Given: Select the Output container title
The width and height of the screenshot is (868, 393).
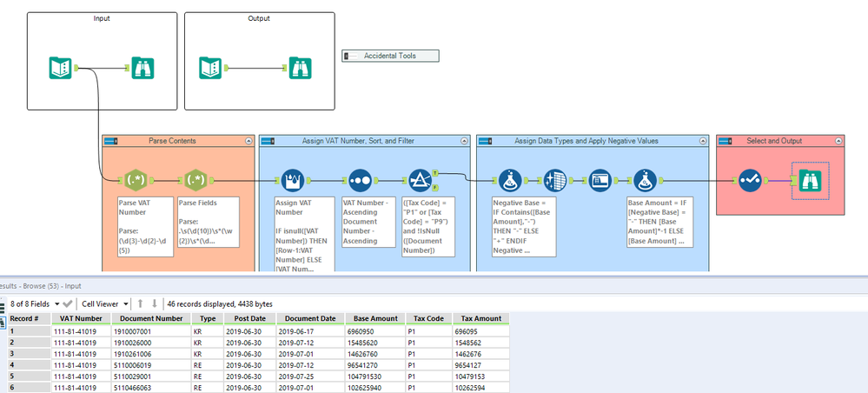Looking at the screenshot, I should [x=259, y=18].
